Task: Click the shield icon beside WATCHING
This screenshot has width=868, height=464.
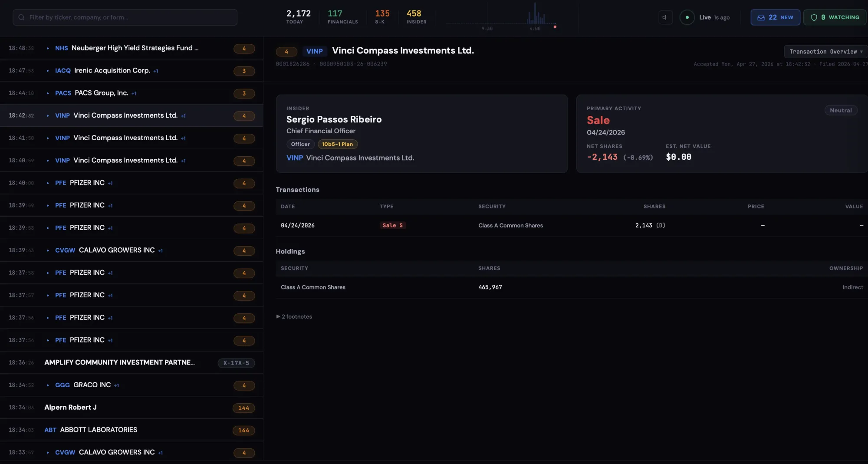Action: point(814,17)
